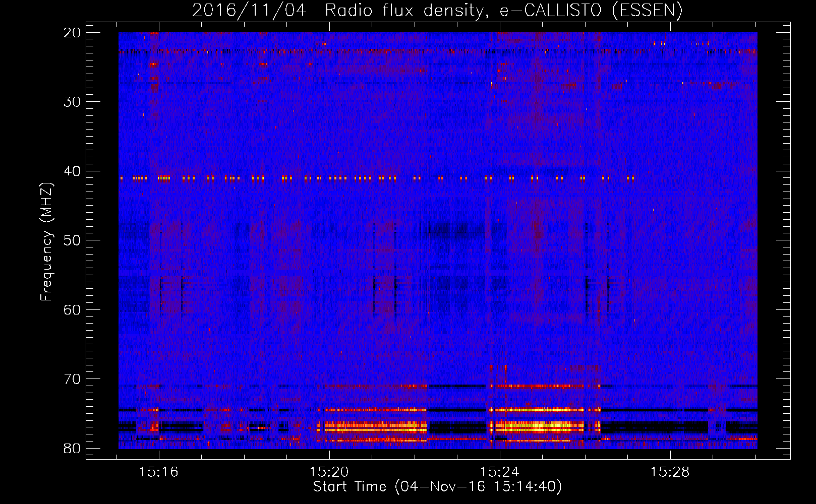Click the time tick label '15:28'

(x=670, y=472)
